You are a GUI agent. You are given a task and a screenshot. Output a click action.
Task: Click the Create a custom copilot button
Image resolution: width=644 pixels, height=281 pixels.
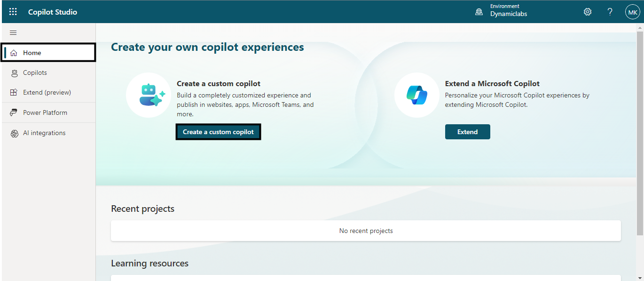[218, 132]
